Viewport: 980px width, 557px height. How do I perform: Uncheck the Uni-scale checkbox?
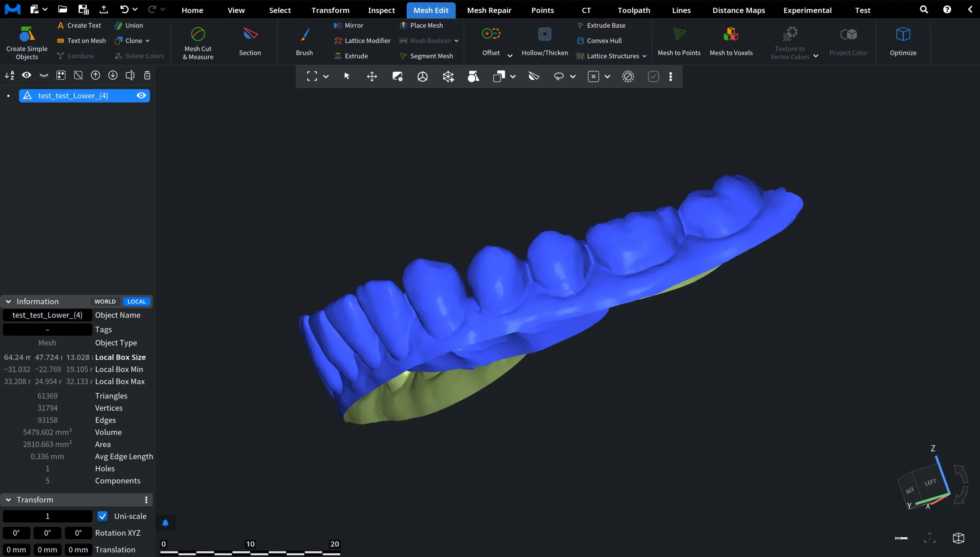tap(101, 516)
